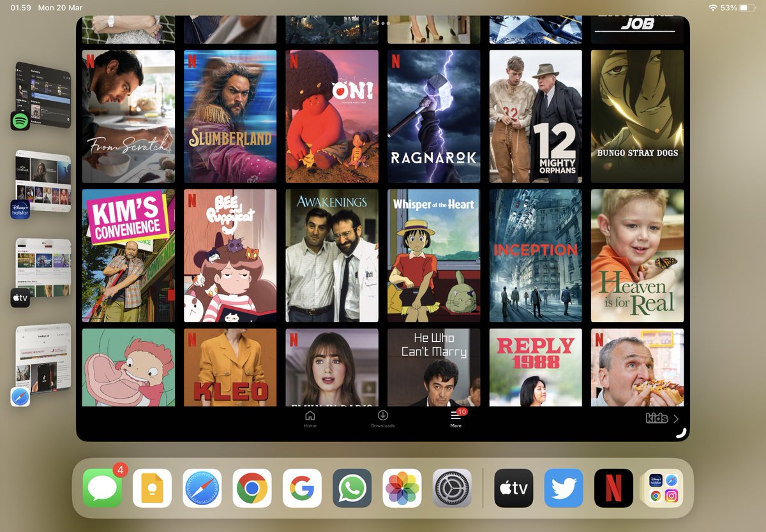Open Settings gear in the dock
The image size is (766, 532).
pyautogui.click(x=452, y=488)
